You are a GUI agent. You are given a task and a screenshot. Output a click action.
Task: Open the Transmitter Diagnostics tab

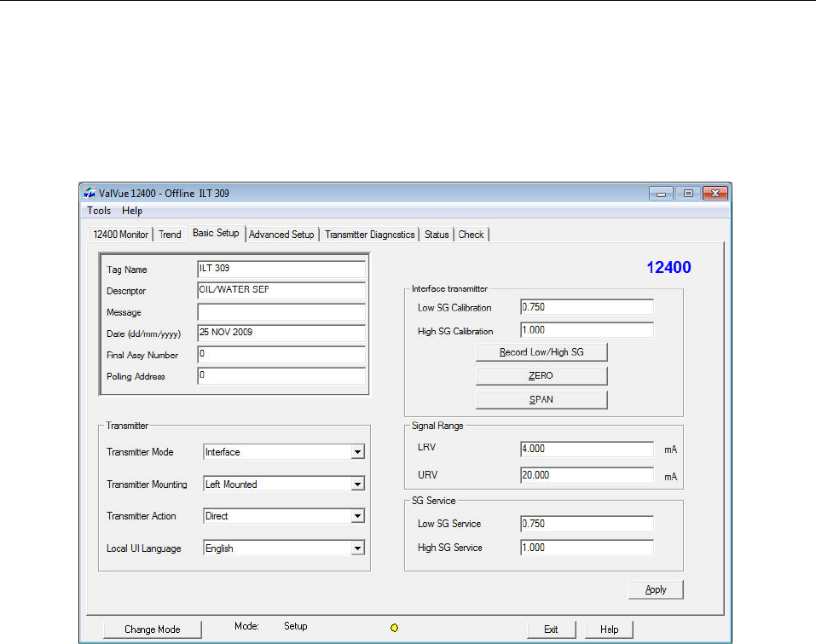pos(370,235)
